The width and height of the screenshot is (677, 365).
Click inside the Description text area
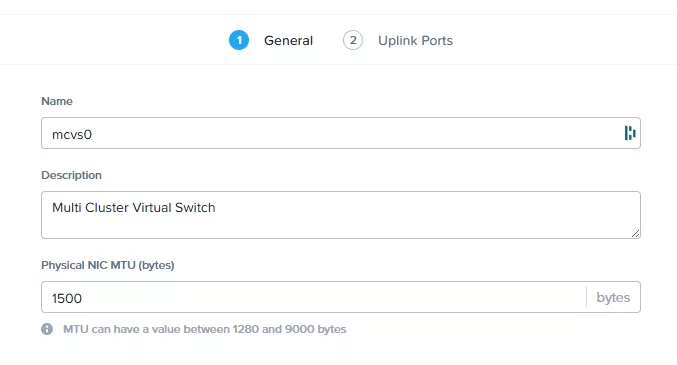pos(341,215)
